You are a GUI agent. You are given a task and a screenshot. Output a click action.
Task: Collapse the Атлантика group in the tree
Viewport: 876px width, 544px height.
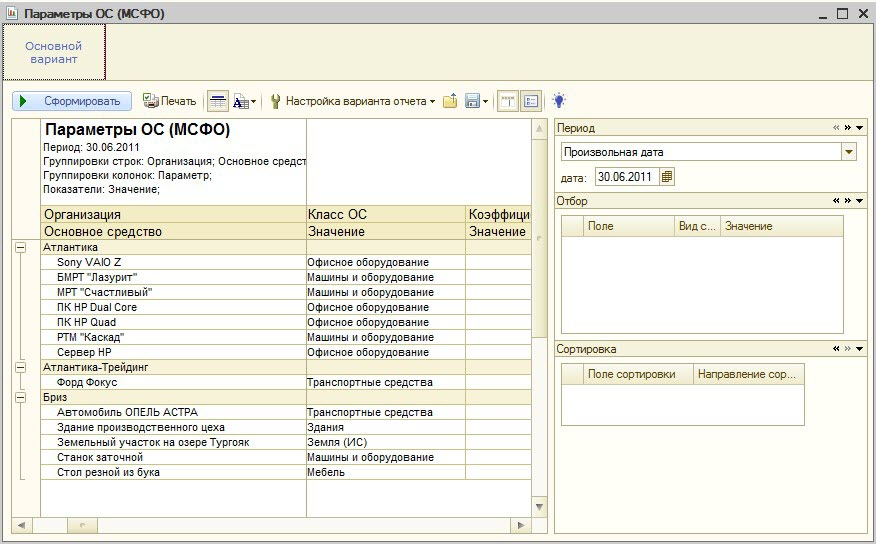20,247
